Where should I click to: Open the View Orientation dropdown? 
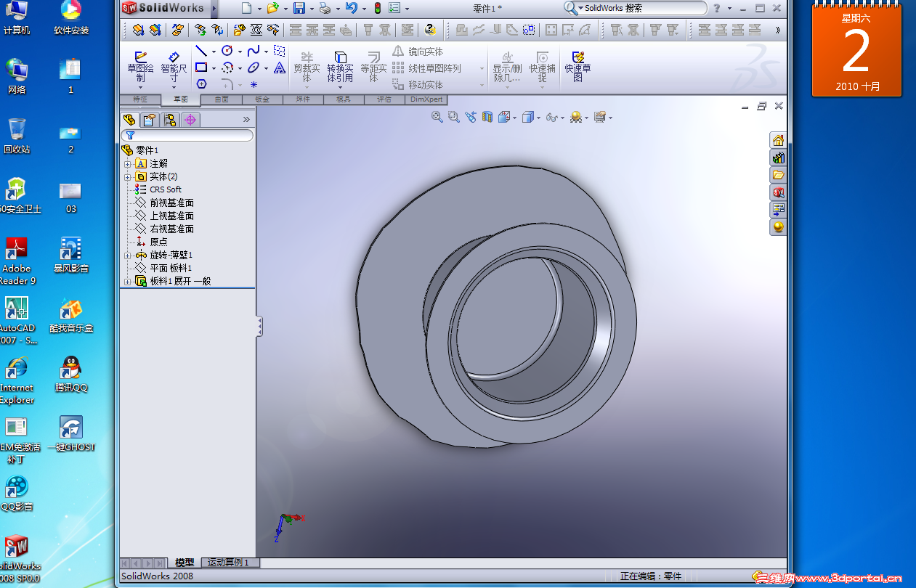[507, 116]
